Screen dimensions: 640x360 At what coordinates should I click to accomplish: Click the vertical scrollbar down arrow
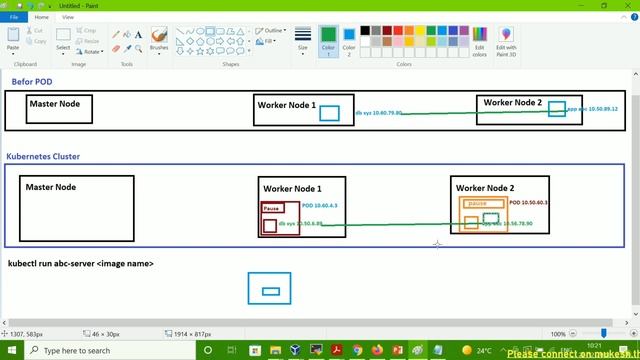(636, 314)
